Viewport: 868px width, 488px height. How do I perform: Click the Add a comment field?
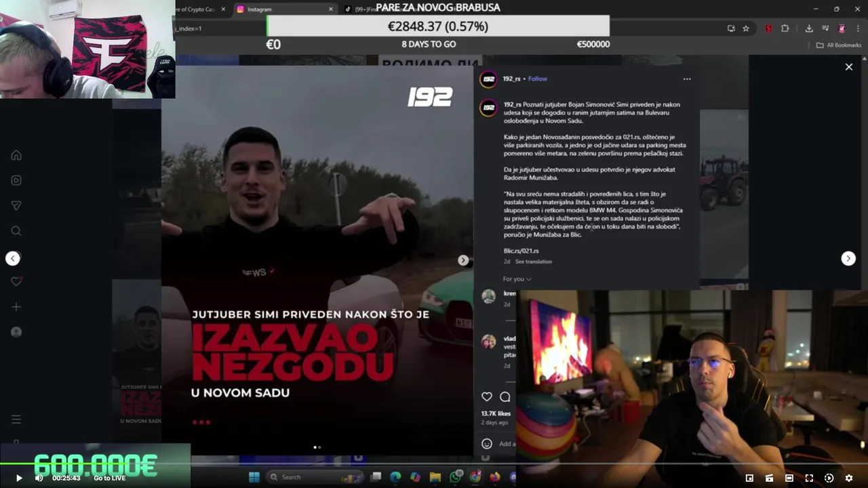(507, 443)
